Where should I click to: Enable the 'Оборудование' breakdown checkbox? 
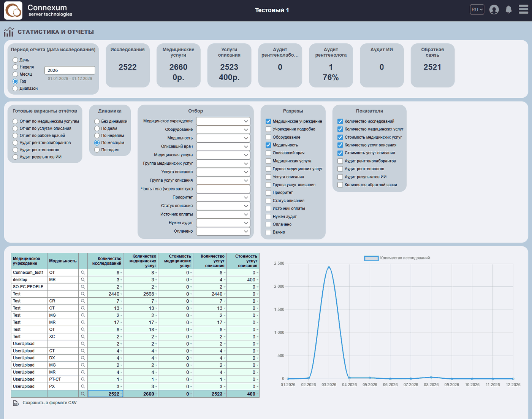(268, 137)
